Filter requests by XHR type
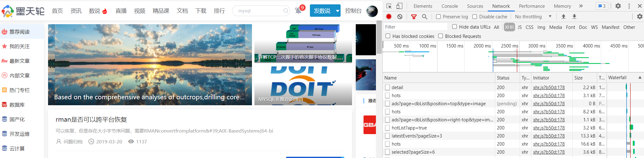 click(x=509, y=27)
